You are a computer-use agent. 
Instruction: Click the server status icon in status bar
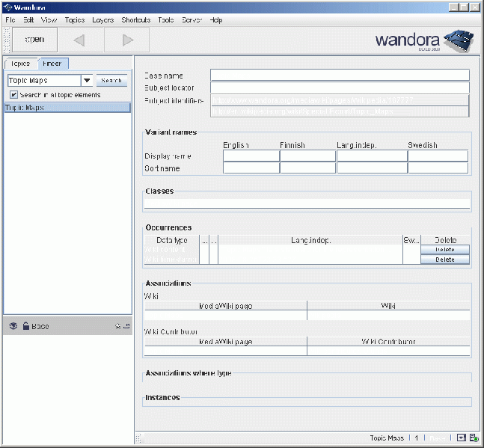(x=474, y=438)
